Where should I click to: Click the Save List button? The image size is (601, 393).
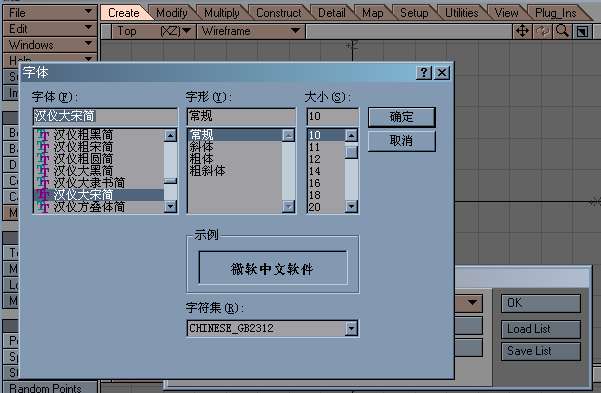[x=541, y=351]
